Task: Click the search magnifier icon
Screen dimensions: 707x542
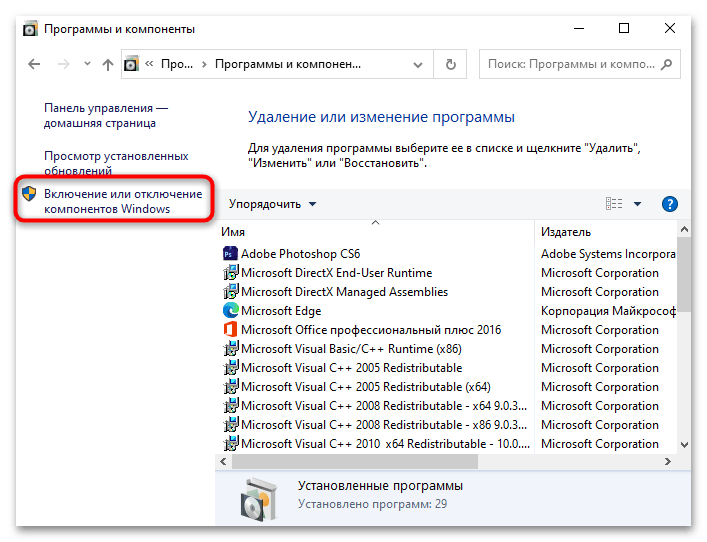Action: pos(666,64)
